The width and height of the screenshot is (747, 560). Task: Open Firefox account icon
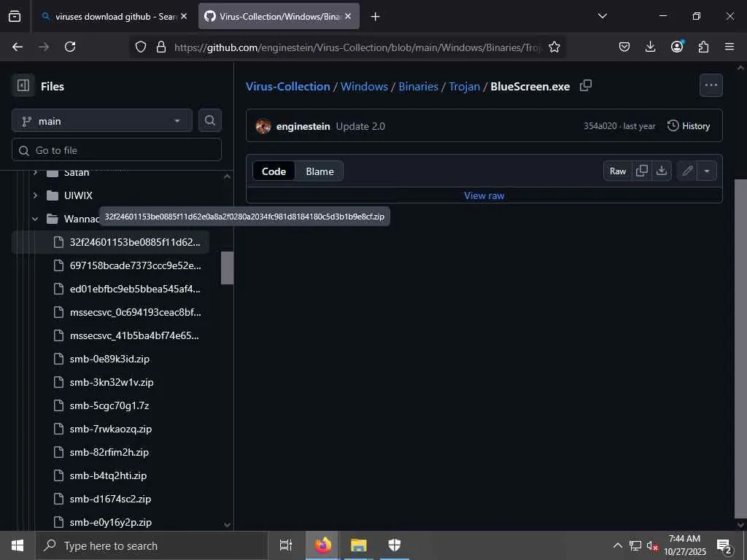tap(677, 46)
